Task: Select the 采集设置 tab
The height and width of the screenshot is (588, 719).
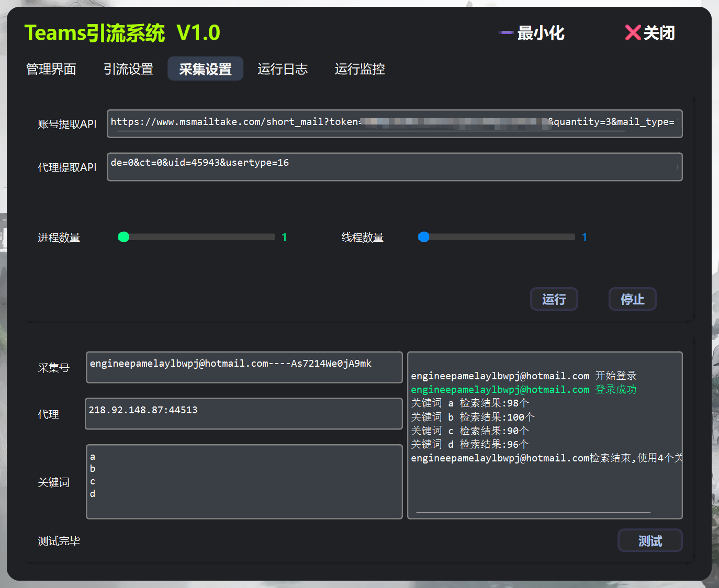Action: click(x=205, y=69)
